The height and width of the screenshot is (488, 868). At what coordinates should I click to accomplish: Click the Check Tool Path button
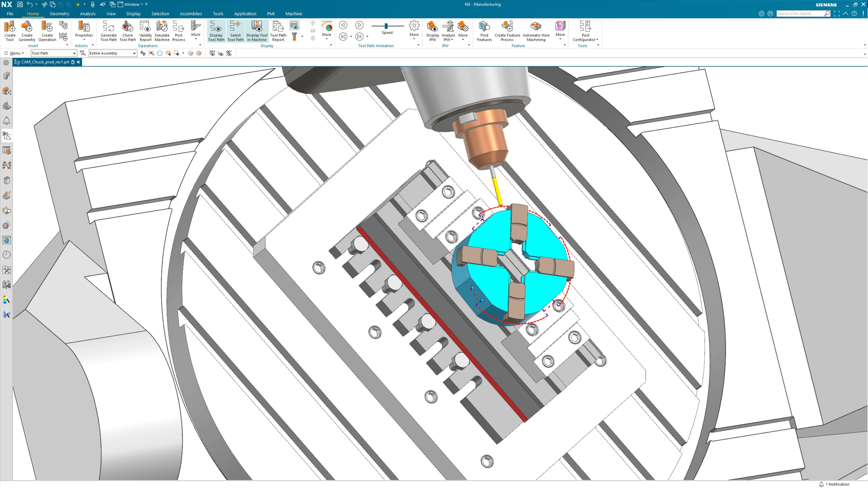click(127, 31)
